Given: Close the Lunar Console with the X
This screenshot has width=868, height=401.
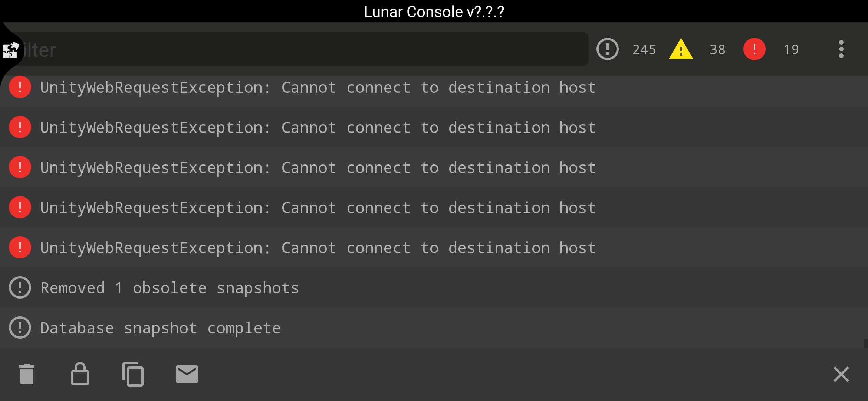Looking at the screenshot, I should (x=841, y=374).
